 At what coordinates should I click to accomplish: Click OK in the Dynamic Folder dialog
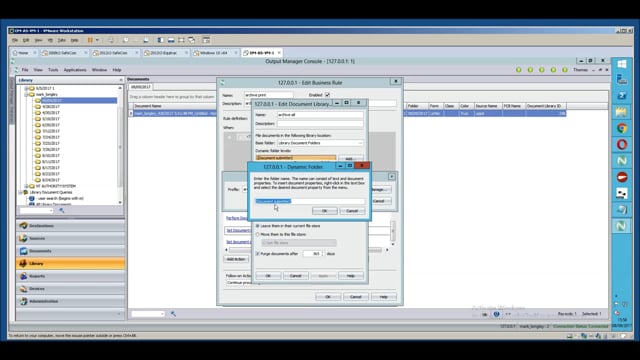(324, 211)
